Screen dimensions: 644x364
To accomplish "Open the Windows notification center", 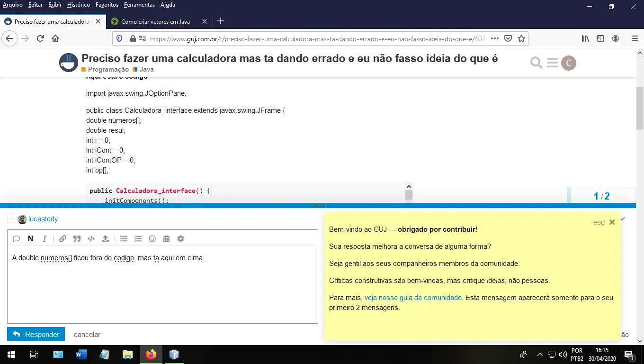I will point(630,355).
